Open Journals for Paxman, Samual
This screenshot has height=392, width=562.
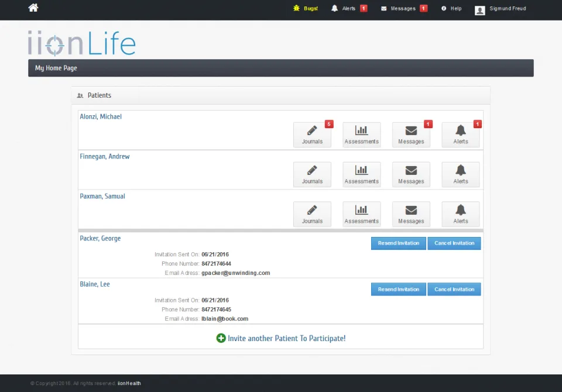312,214
